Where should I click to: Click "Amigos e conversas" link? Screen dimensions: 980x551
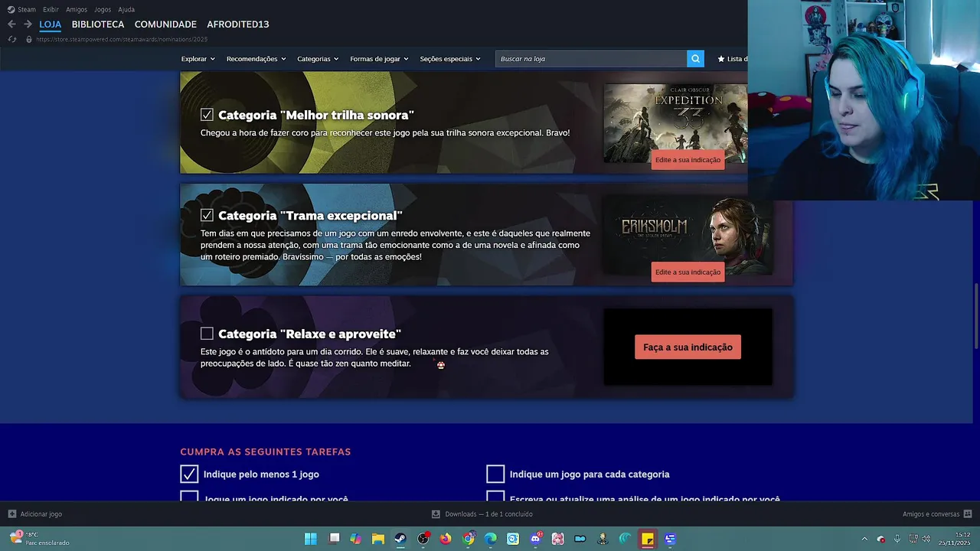pyautogui.click(x=930, y=514)
